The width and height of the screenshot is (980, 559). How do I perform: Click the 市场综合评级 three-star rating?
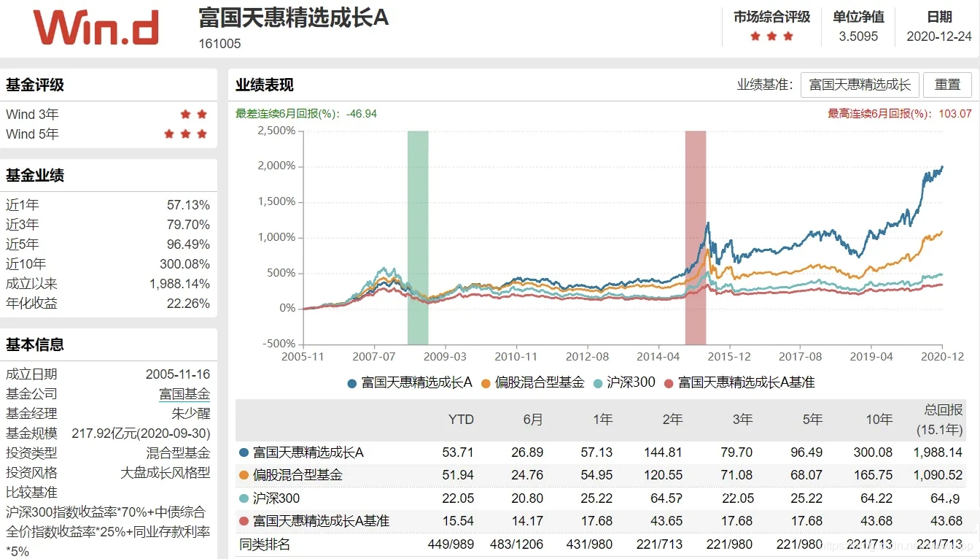click(x=771, y=36)
